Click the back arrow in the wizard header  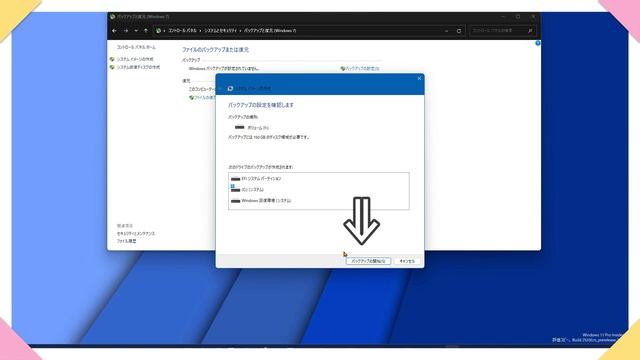(x=221, y=88)
